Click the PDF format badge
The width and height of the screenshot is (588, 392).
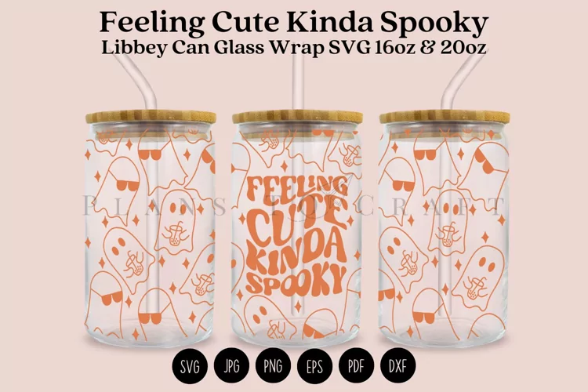coord(356,366)
